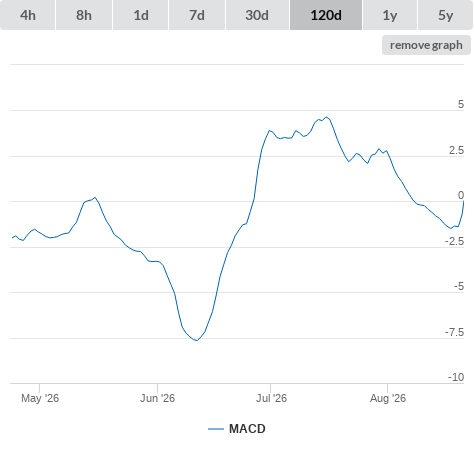Select the 7d time range
The image size is (474, 455).
(x=197, y=15)
